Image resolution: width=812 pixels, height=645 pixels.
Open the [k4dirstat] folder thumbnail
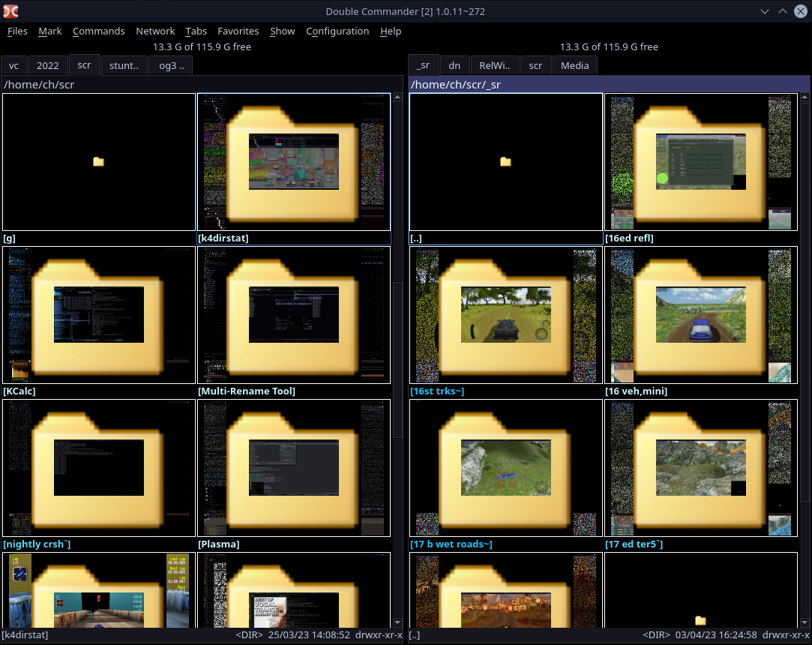(293, 161)
